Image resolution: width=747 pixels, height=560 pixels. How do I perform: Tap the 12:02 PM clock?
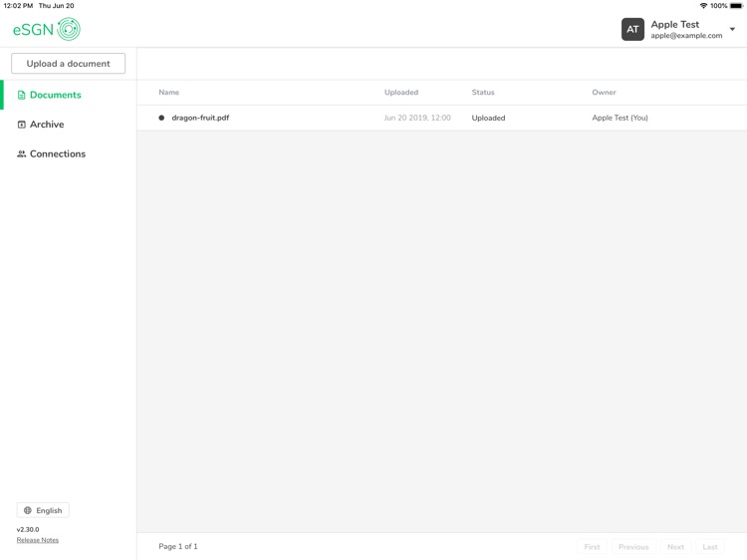click(18, 6)
